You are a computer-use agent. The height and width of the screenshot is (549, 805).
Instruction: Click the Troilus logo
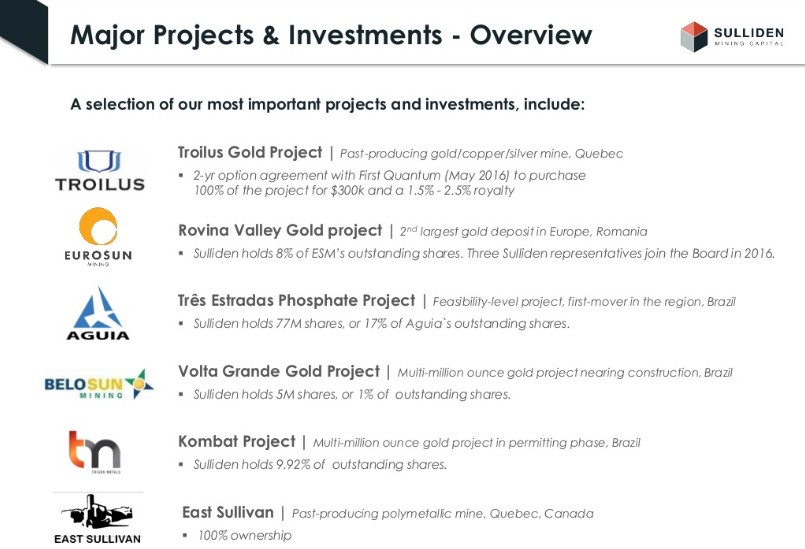pos(99,170)
